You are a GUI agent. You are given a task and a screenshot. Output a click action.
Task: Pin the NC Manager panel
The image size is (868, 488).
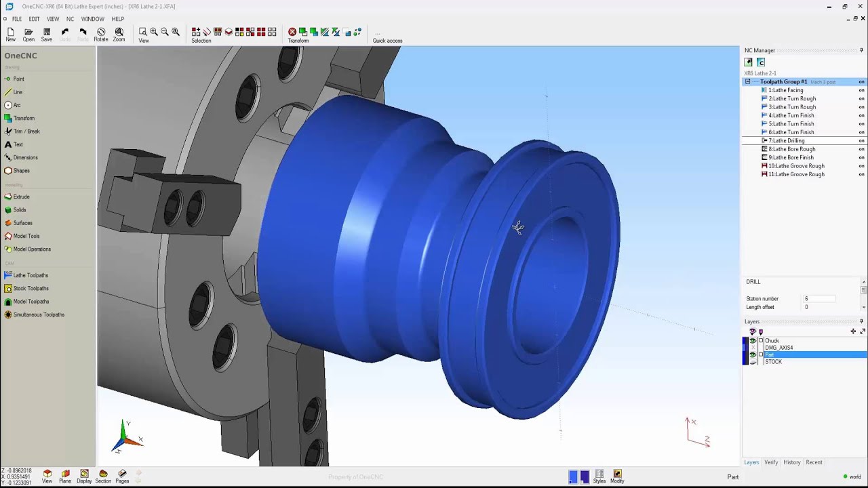point(861,50)
